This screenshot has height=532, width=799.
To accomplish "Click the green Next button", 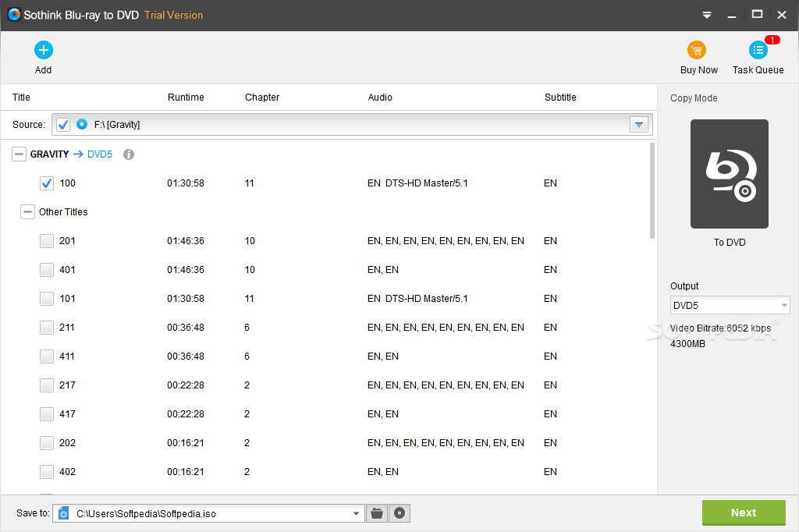I will point(744,512).
